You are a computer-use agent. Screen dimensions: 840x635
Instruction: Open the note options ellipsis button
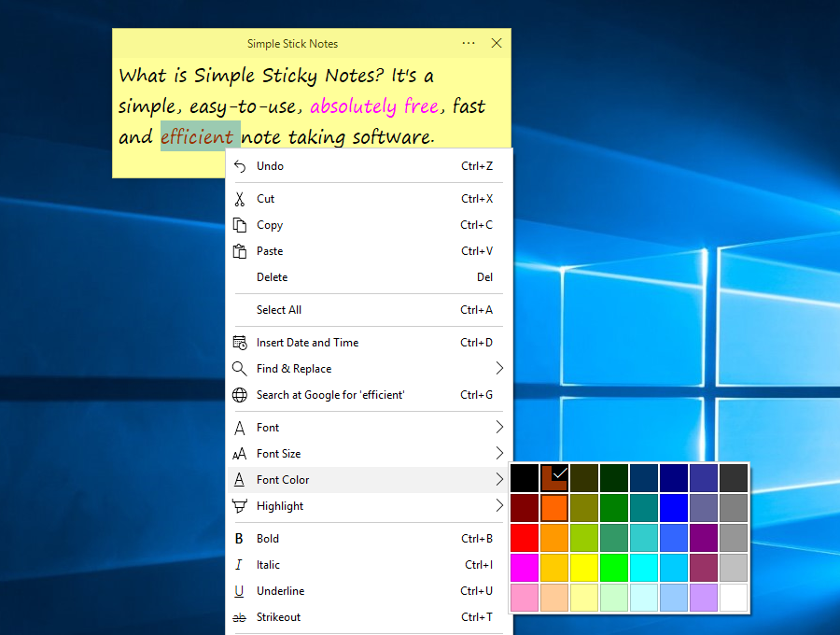tap(469, 43)
